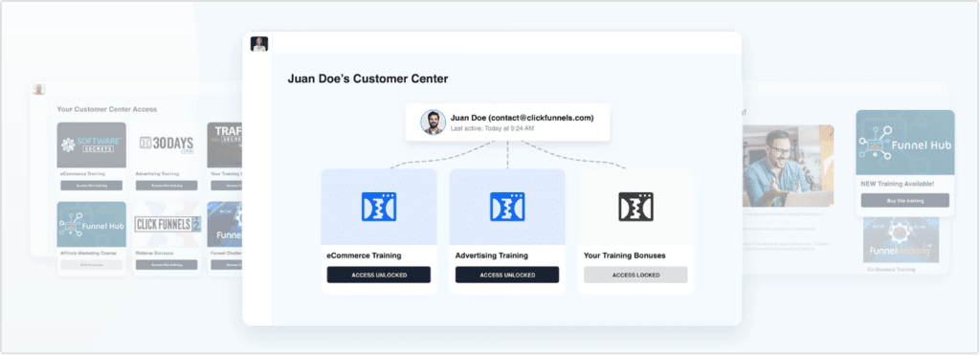Screen dimensions: 980x355
Task: Click Juan Doe's round profile photo
Action: 434,122
